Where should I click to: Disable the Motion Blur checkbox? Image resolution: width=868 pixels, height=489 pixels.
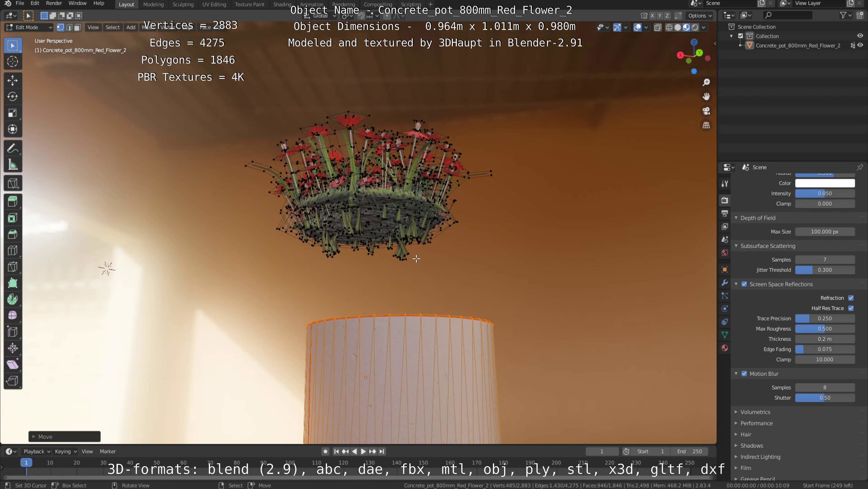[744, 374]
